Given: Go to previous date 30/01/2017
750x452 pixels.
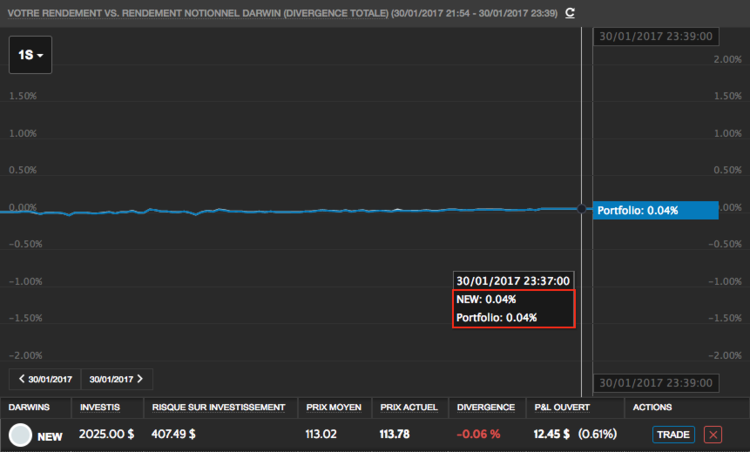Looking at the screenshot, I should pos(45,379).
